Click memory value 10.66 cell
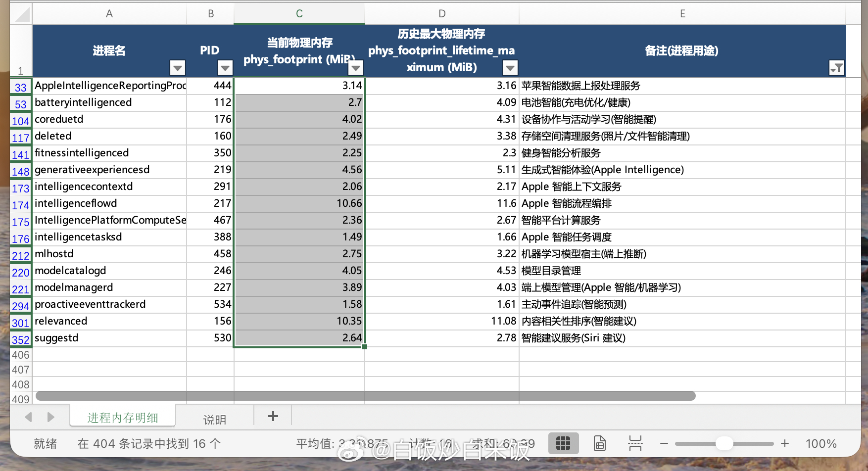 [299, 204]
